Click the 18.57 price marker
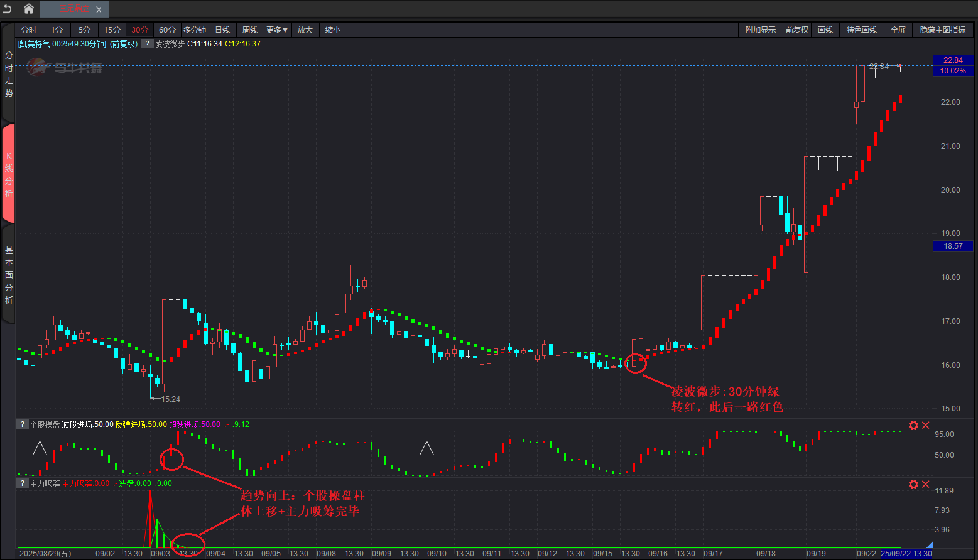Viewport: 978px width, 560px height. click(x=953, y=246)
